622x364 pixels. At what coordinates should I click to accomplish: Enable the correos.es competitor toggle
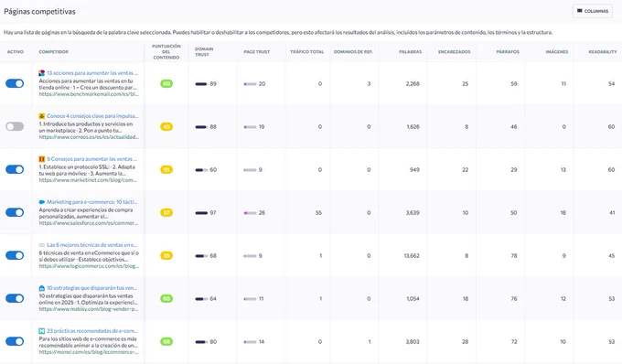15,126
